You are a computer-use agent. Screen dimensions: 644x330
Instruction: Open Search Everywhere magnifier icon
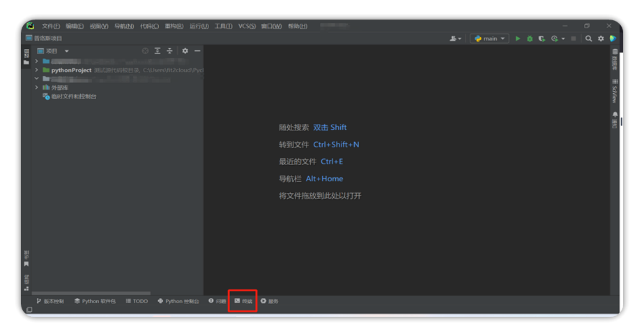[x=588, y=38]
